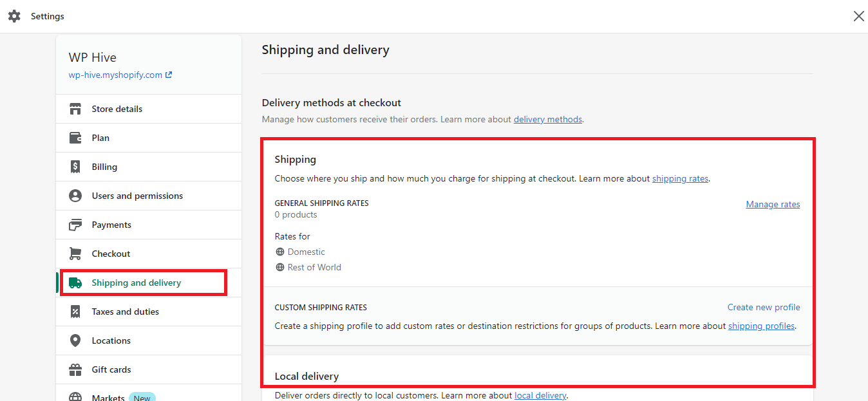868x401 pixels.
Task: Follow the delivery methods help link
Action: click(547, 119)
